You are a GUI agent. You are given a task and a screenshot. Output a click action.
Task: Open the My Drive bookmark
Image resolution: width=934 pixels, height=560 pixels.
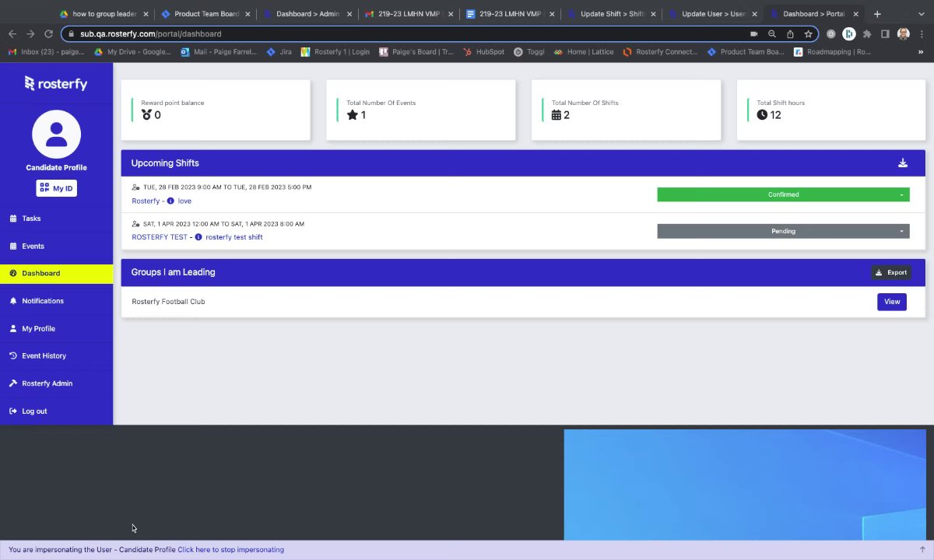132,52
